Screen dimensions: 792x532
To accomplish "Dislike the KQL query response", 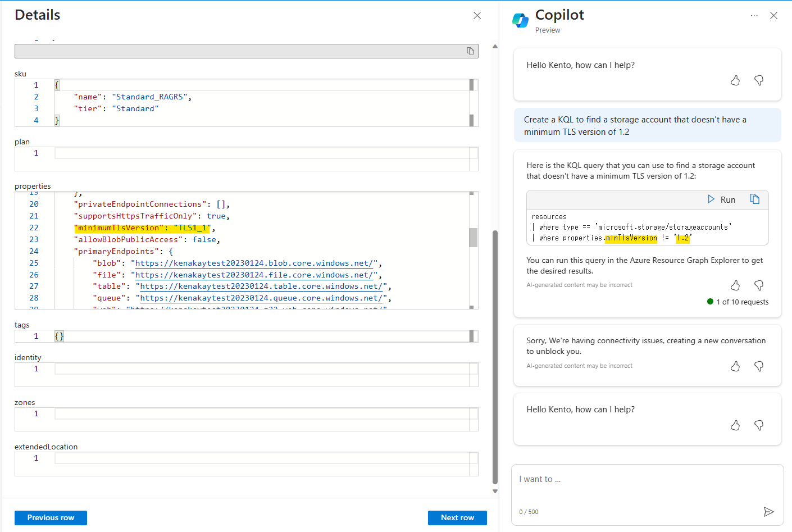I will pyautogui.click(x=759, y=285).
